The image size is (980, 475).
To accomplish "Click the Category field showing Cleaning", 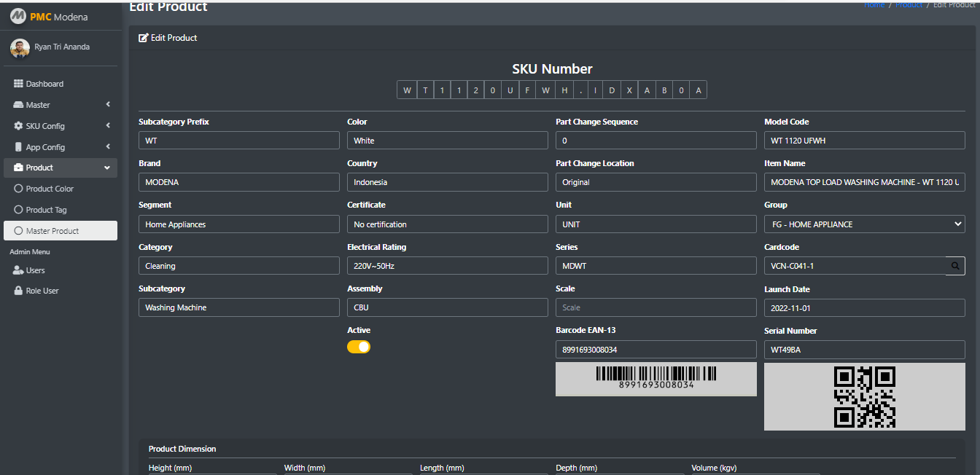I will click(239, 266).
